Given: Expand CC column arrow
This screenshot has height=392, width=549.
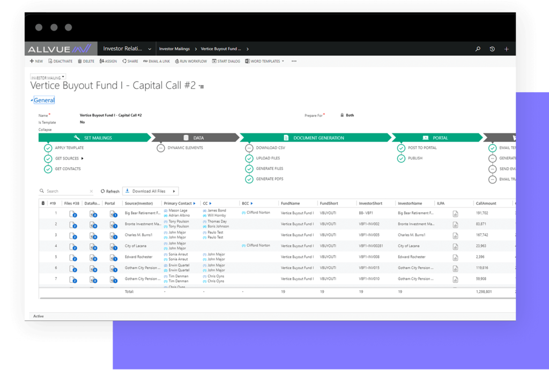Looking at the screenshot, I should [210, 203].
